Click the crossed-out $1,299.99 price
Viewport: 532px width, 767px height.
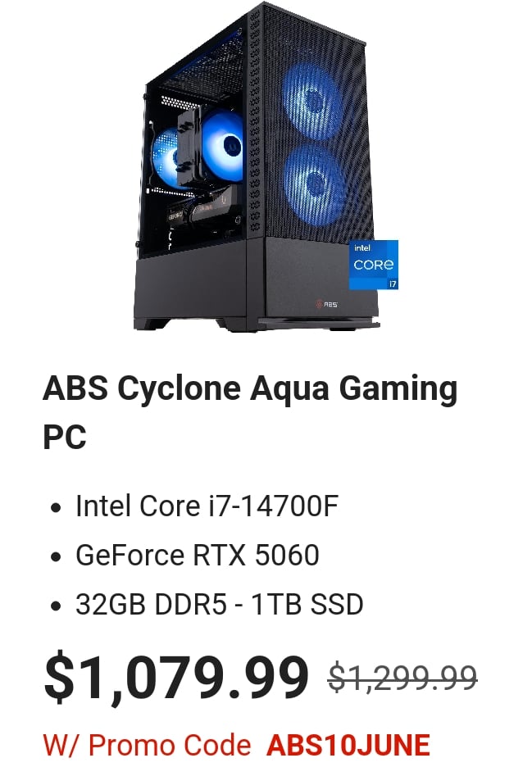click(402, 678)
